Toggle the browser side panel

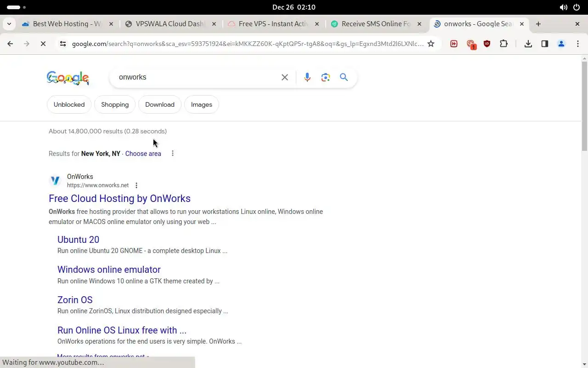tap(545, 44)
